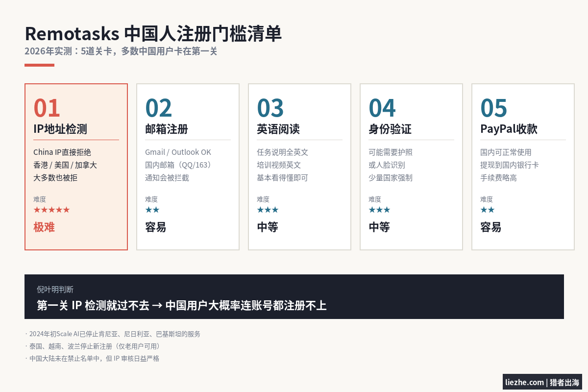Click the line '香港 / 美国 / 加拿大'
This screenshot has height=392, width=588.
(x=65, y=165)
